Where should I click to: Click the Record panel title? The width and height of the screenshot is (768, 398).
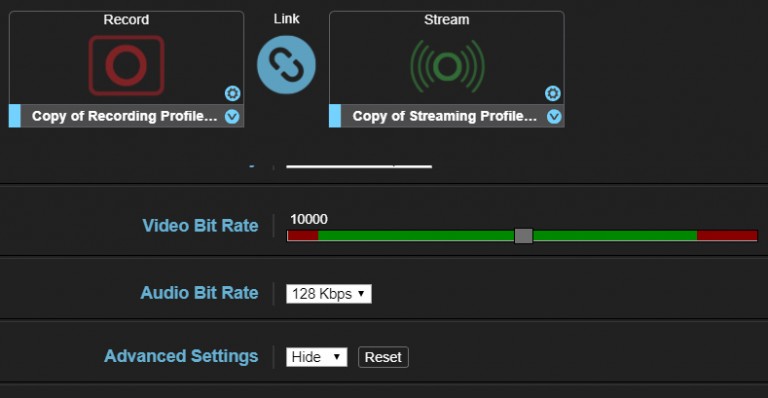point(126,20)
